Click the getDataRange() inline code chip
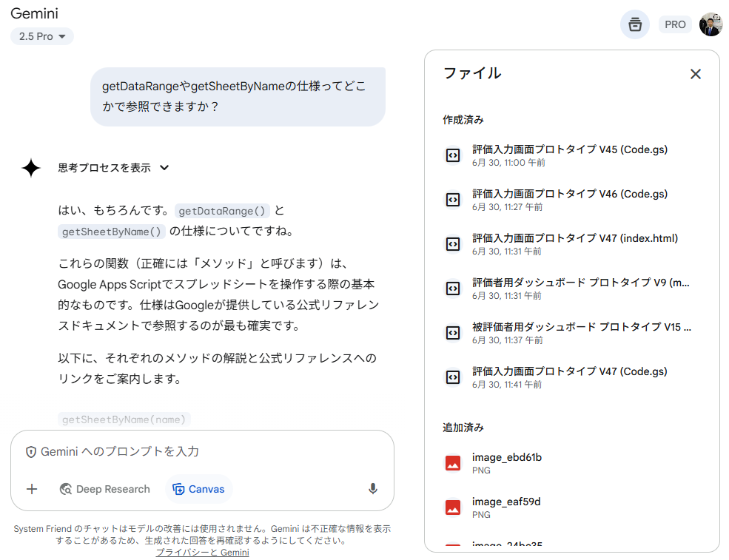 tap(222, 211)
